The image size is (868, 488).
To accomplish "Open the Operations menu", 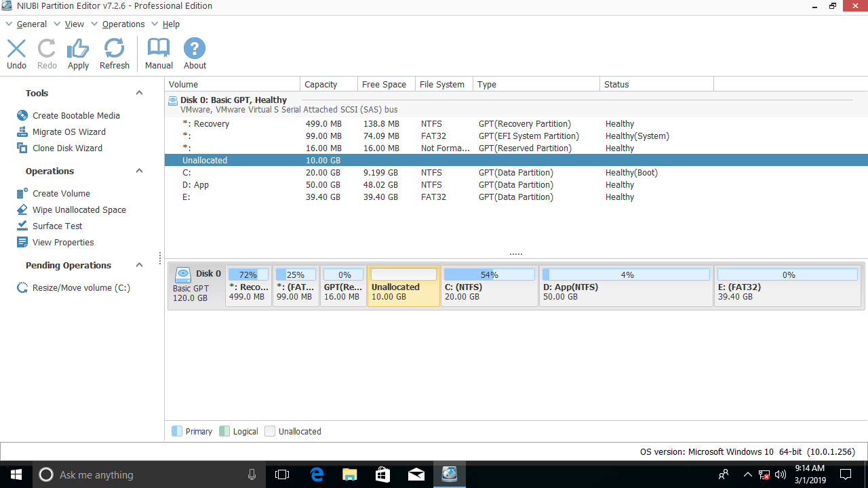I will (123, 24).
